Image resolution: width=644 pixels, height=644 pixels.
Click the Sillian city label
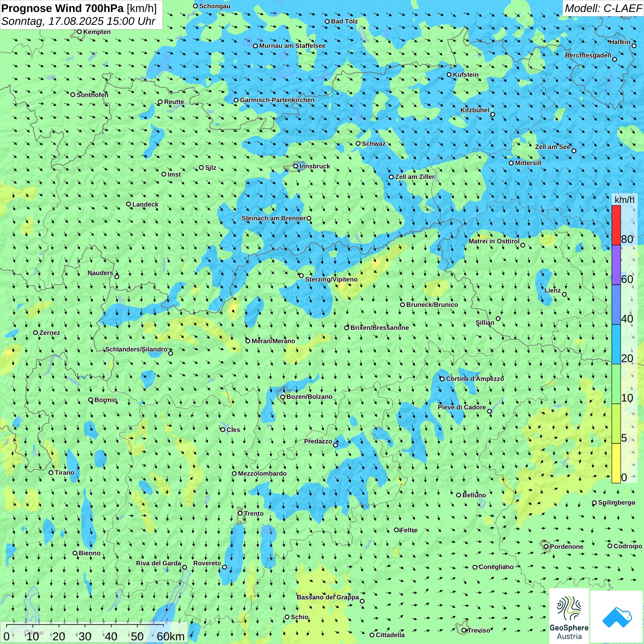click(x=485, y=322)
